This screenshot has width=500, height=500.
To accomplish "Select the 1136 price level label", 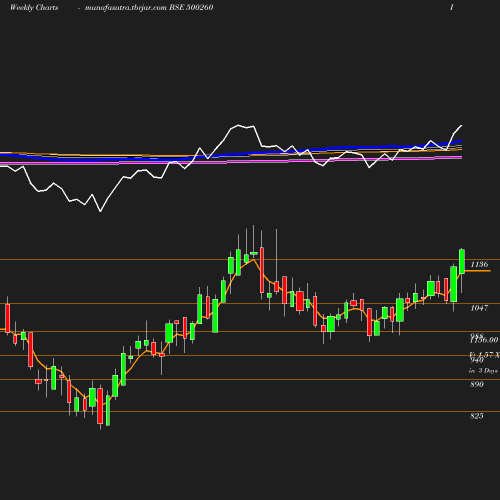I will [479, 264].
